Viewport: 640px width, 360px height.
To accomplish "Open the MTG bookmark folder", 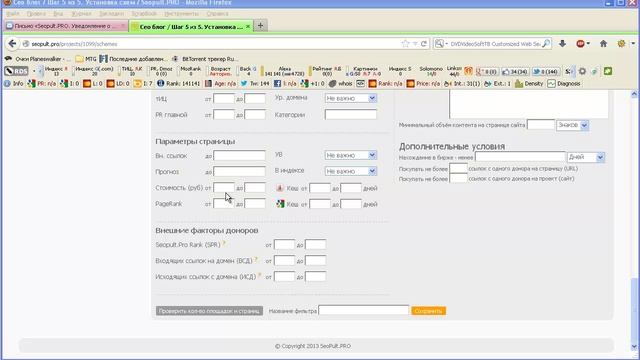I will point(86,59).
